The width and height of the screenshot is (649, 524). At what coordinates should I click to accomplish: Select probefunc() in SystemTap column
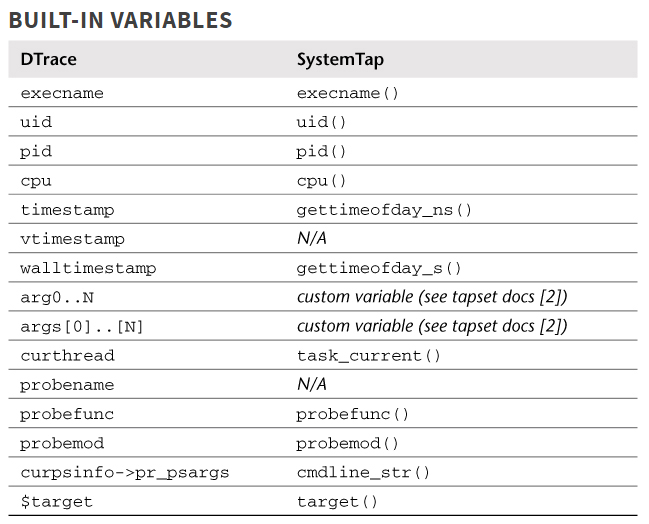[353, 414]
